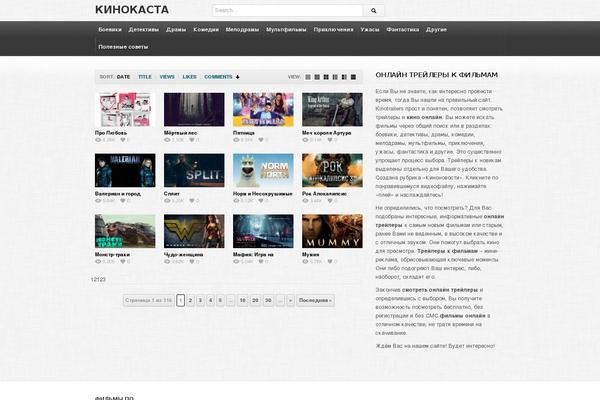Select the sixth view layout icon

353,77
